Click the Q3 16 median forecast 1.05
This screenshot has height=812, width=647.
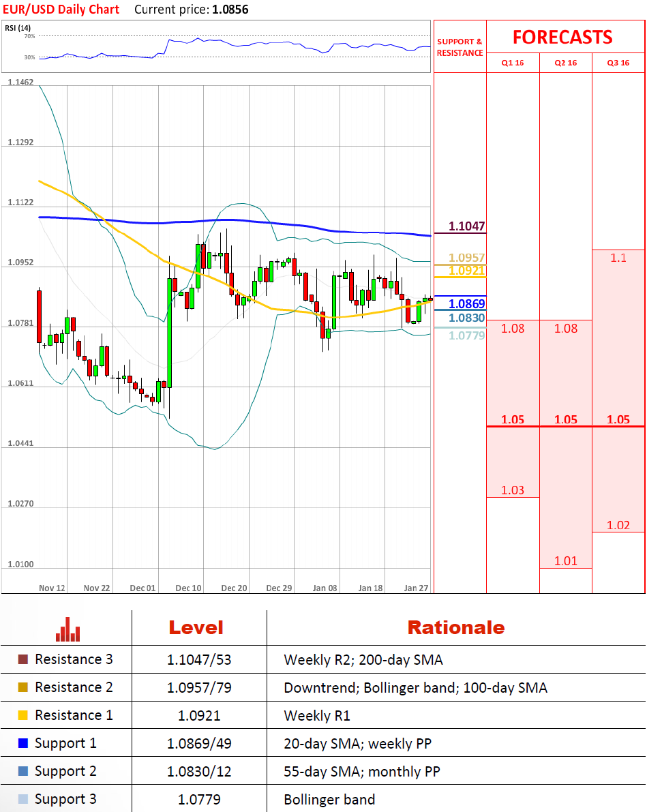pyautogui.click(x=618, y=419)
